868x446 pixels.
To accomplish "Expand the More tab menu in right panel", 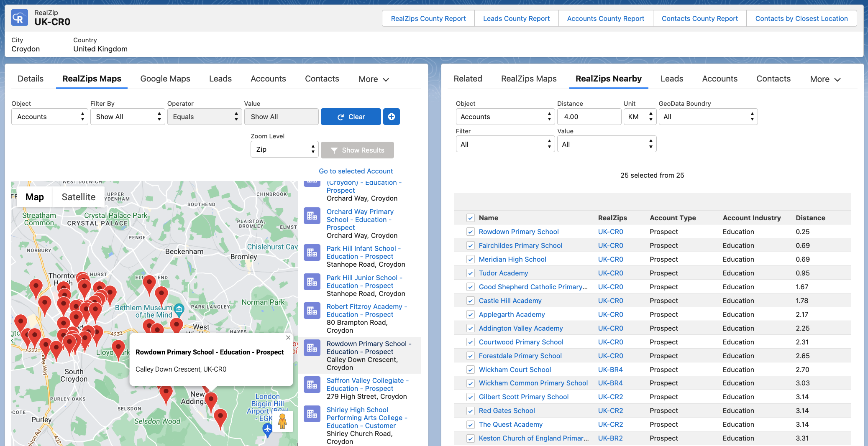I will pos(825,79).
